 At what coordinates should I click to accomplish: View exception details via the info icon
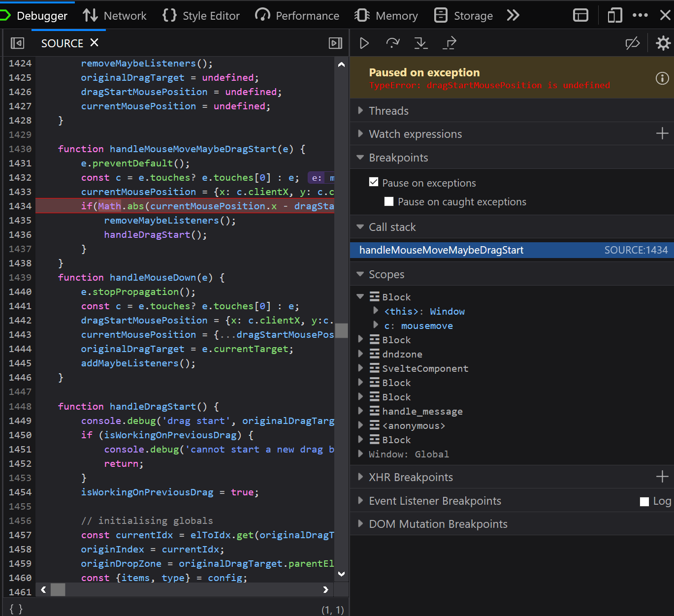point(662,78)
